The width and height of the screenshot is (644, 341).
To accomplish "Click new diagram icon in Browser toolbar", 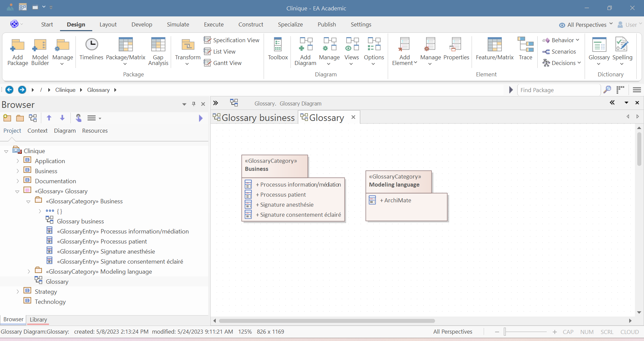I will (33, 118).
